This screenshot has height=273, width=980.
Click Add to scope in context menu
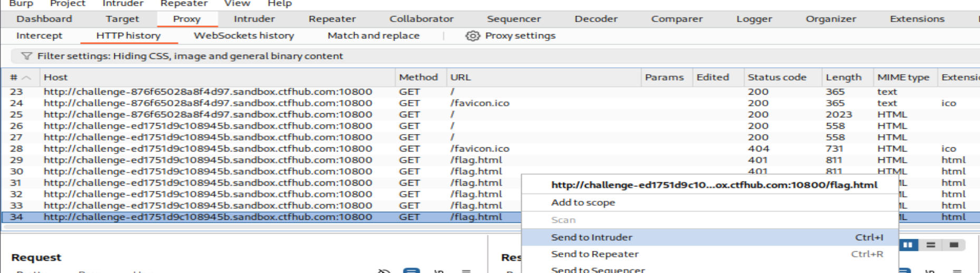583,203
